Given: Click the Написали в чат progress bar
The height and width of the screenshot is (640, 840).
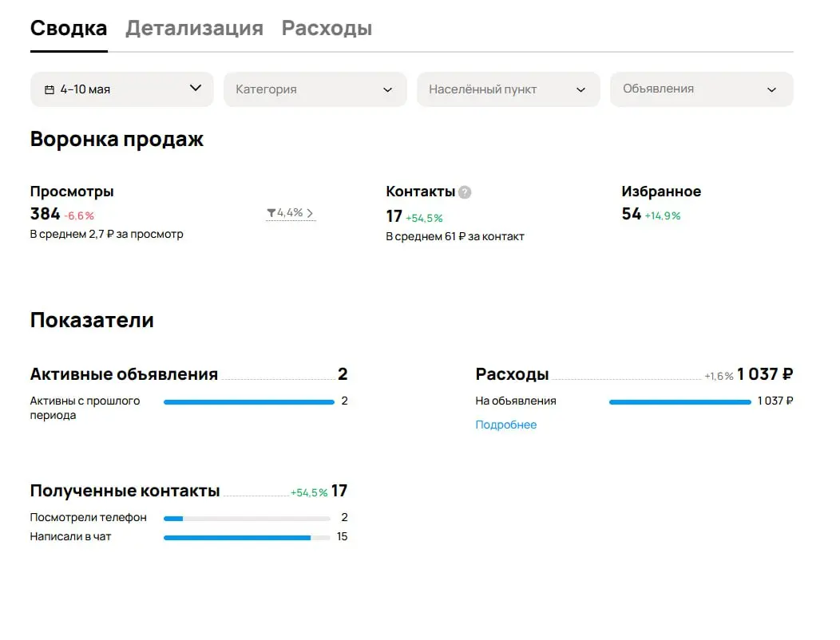Looking at the screenshot, I should click(247, 538).
